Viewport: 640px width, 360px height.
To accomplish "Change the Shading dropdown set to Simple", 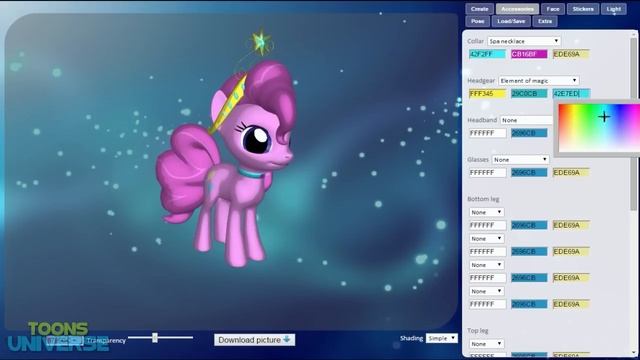I will (442, 338).
